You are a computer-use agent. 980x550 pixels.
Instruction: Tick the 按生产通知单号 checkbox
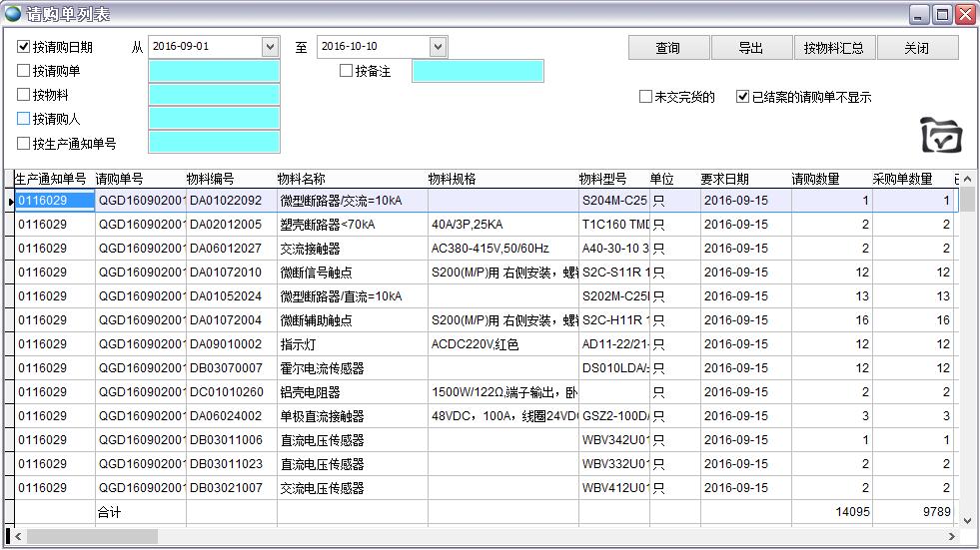(24, 143)
